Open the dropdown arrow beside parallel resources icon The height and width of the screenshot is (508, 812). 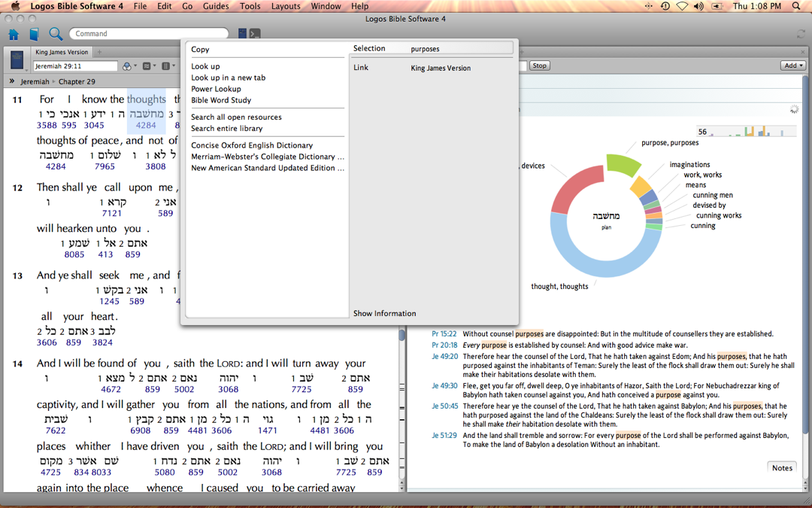(x=154, y=65)
